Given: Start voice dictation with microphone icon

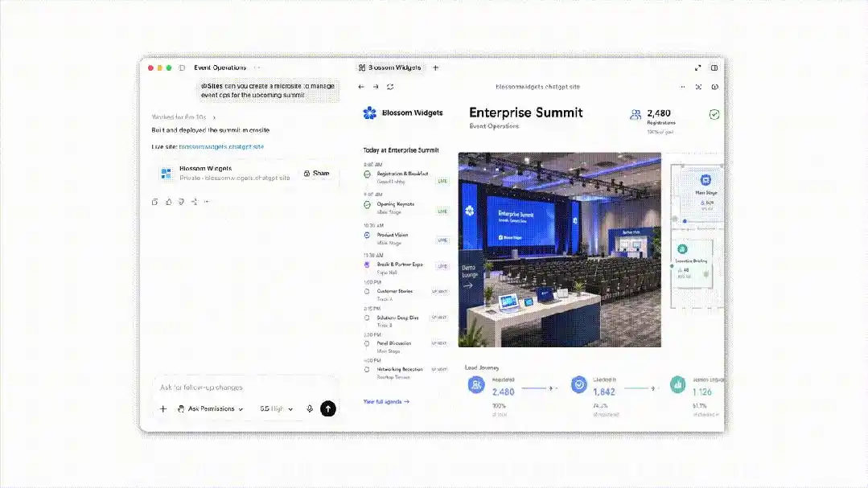Looking at the screenshot, I should coord(310,409).
